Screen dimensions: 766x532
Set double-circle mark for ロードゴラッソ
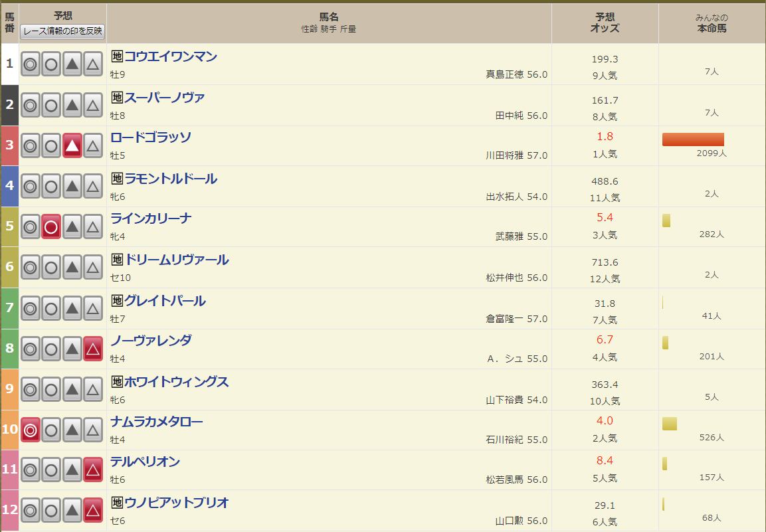click(x=31, y=145)
